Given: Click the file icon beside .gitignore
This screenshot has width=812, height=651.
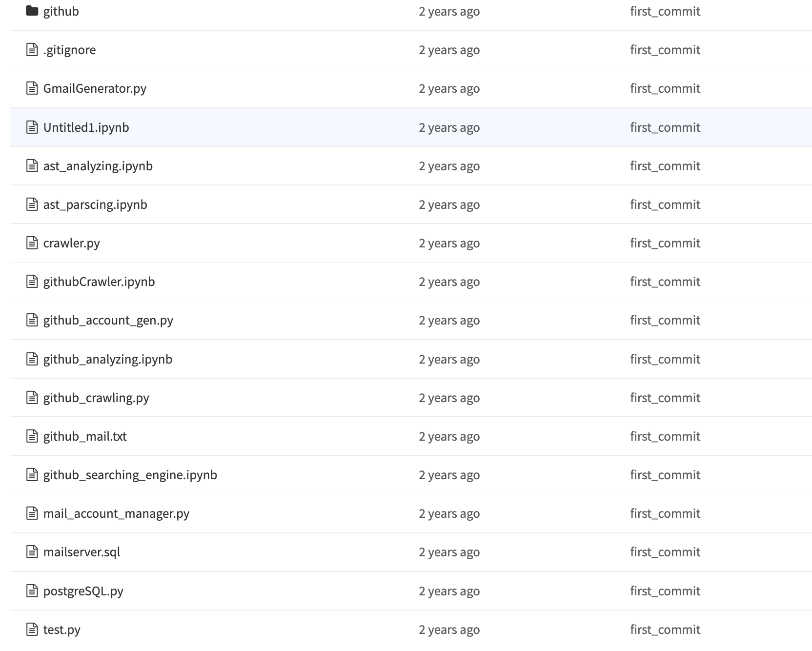Looking at the screenshot, I should pos(32,50).
